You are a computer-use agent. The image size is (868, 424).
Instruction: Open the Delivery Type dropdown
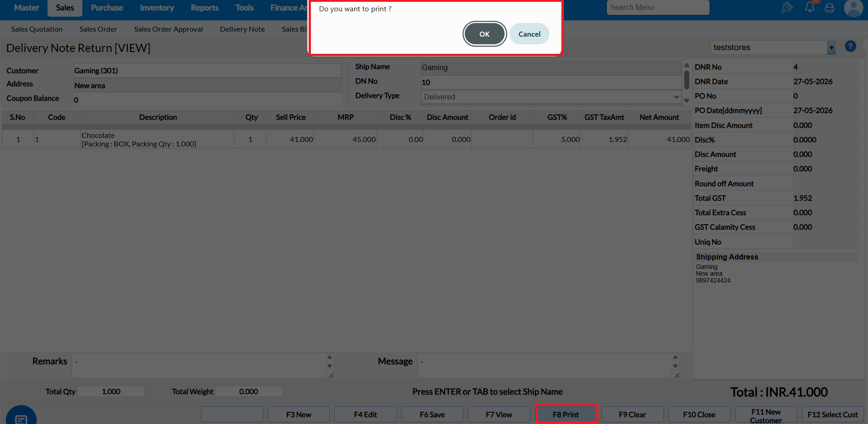pos(551,97)
